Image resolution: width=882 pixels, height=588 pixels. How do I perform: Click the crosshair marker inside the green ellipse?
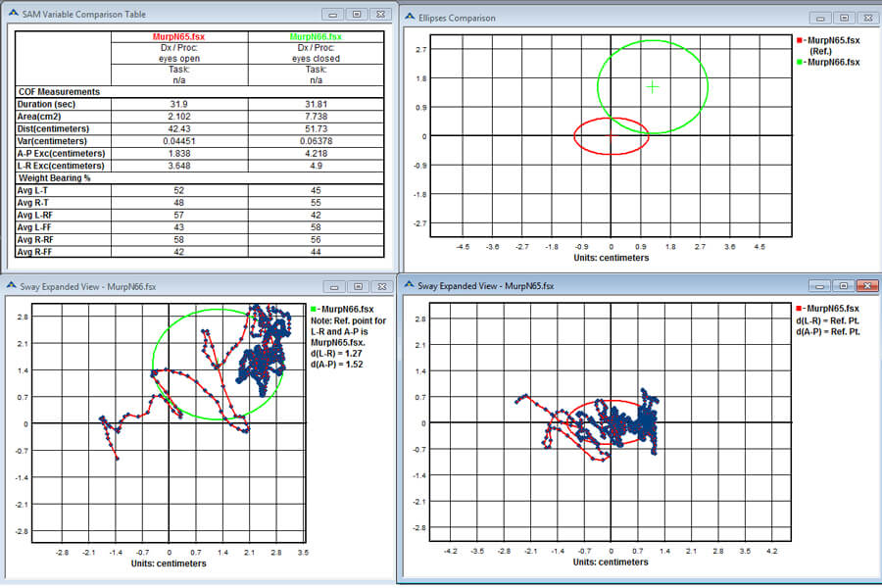coord(652,87)
